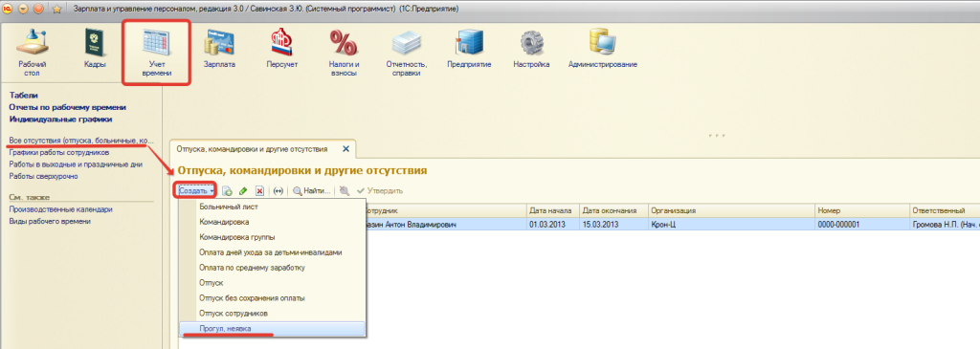Image resolution: width=980 pixels, height=349 pixels.
Task: Open Работы в выходные и праздничные дни
Action: [76, 164]
